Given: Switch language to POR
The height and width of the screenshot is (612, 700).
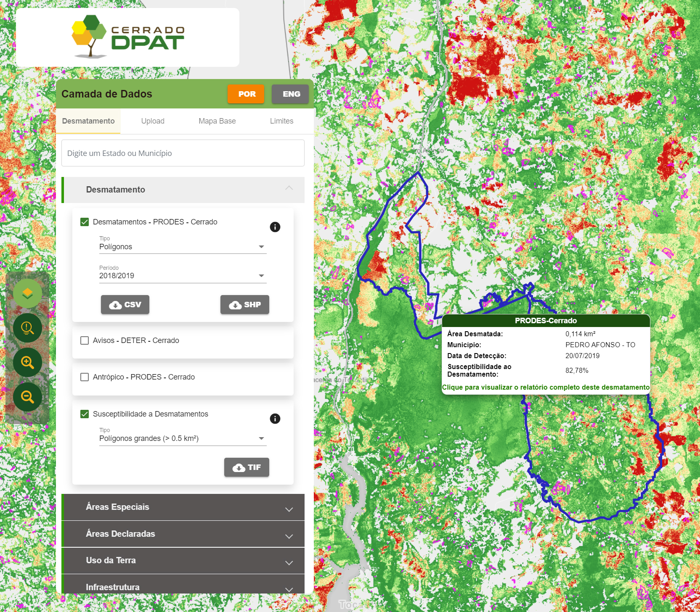Looking at the screenshot, I should click(246, 94).
